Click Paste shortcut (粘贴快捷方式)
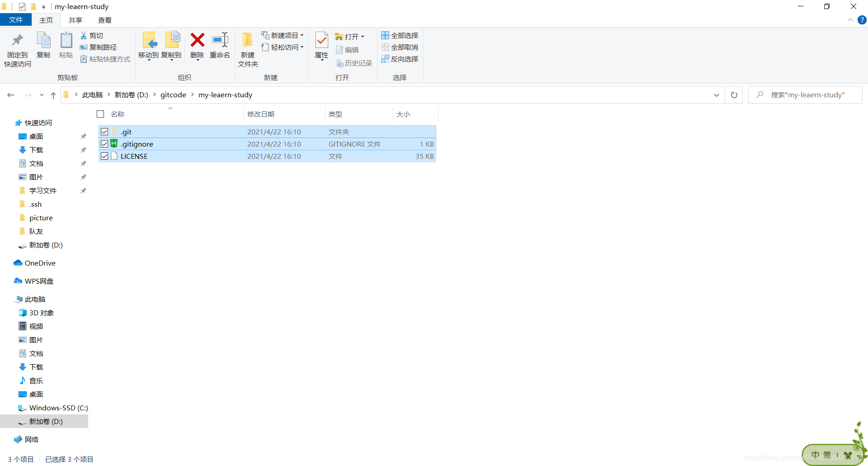Screen dimensions: 868x466 [x=105, y=59]
